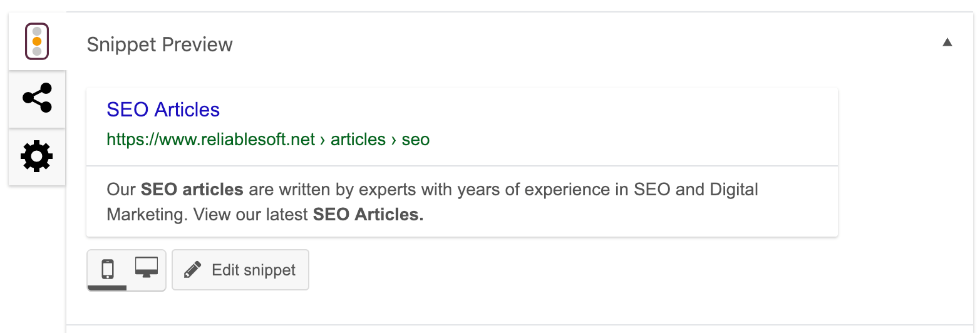Open the Advanced gear icon tab
This screenshot has height=333, width=980.
(37, 156)
